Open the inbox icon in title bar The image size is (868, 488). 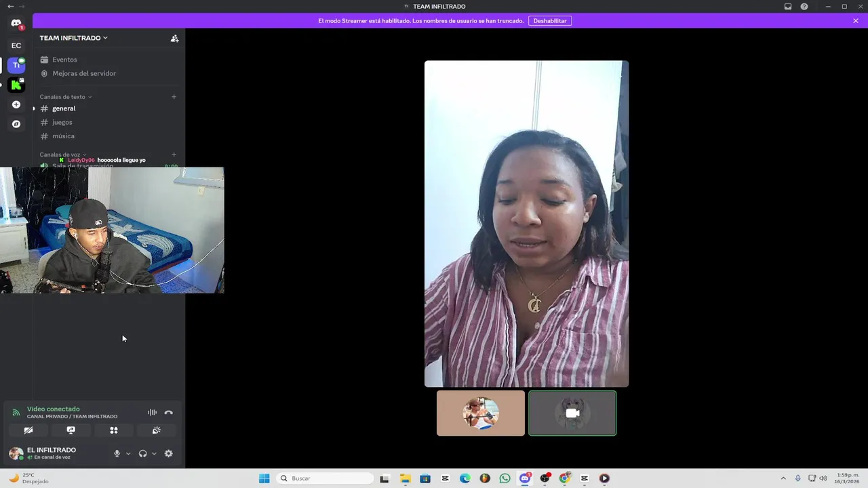click(x=788, y=6)
